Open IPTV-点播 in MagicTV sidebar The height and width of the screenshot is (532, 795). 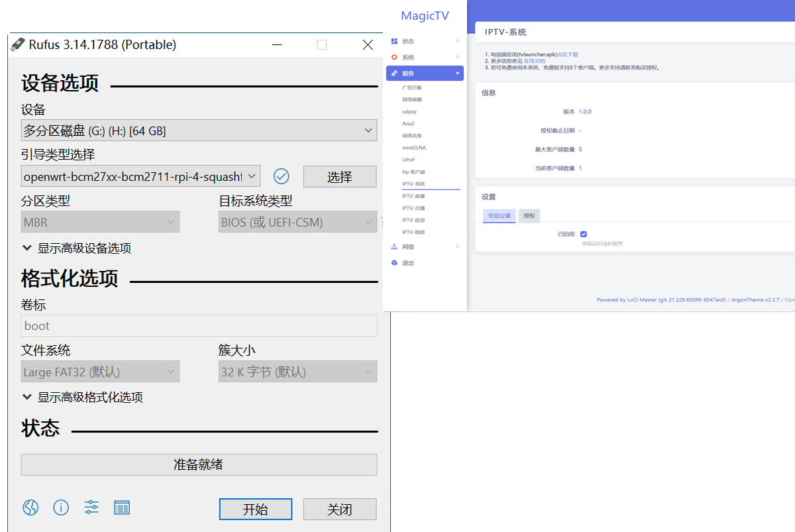coord(413,208)
